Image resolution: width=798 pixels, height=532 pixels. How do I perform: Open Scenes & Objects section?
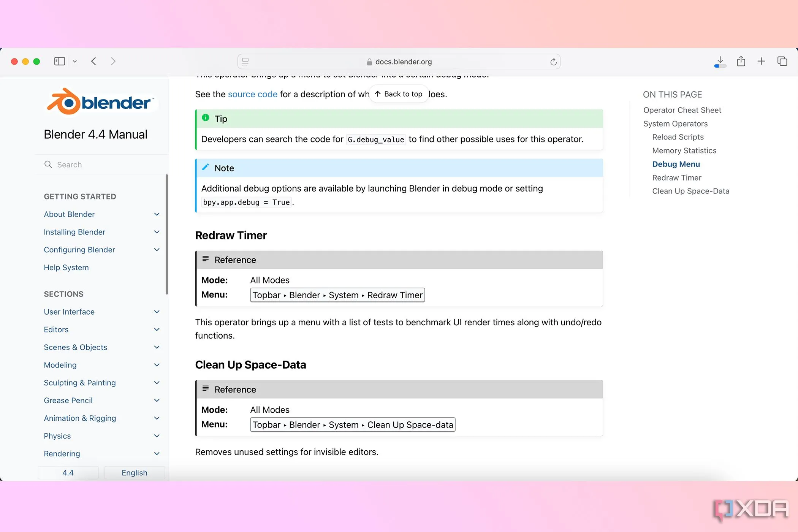(x=75, y=347)
